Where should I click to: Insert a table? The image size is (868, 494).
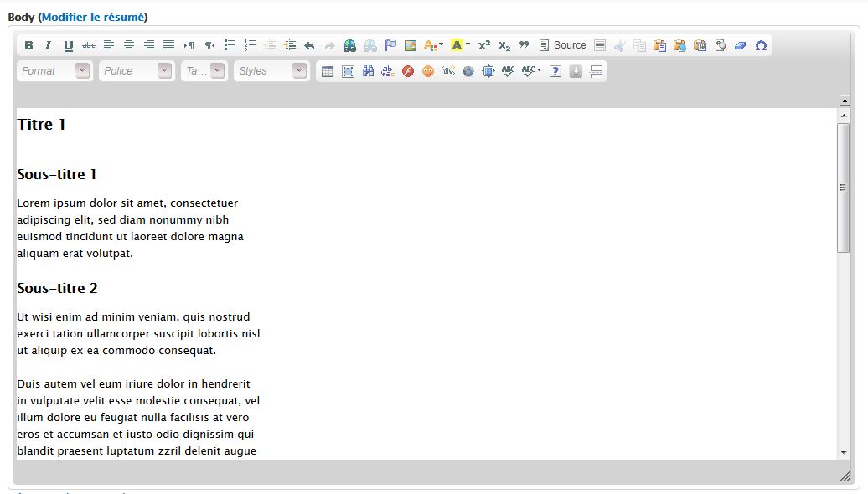click(x=328, y=71)
